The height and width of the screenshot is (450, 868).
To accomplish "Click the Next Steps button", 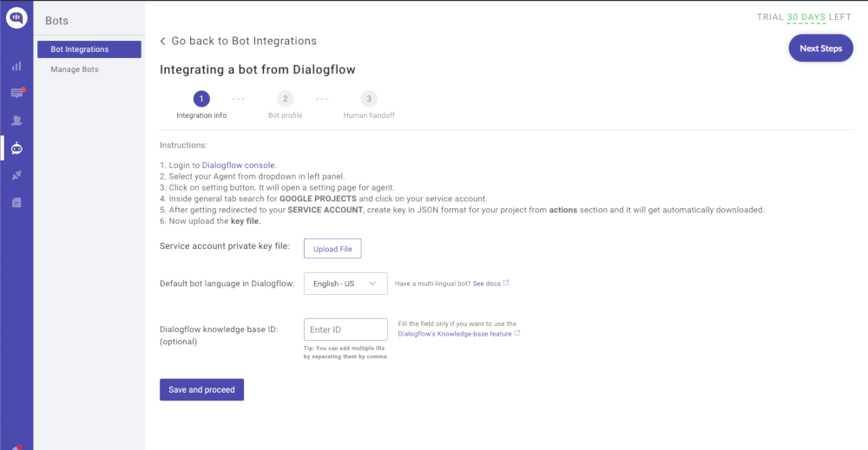I will [x=820, y=48].
